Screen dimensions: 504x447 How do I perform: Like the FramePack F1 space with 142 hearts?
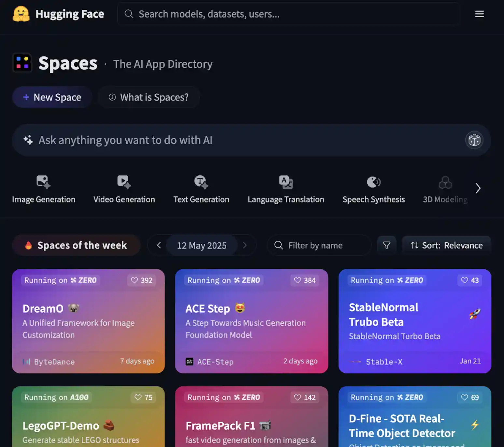click(x=305, y=398)
